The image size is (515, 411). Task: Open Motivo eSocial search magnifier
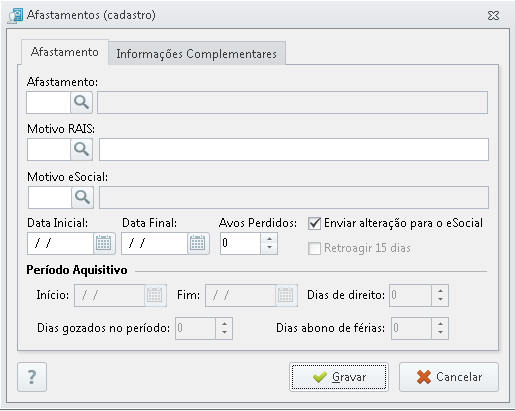click(82, 197)
